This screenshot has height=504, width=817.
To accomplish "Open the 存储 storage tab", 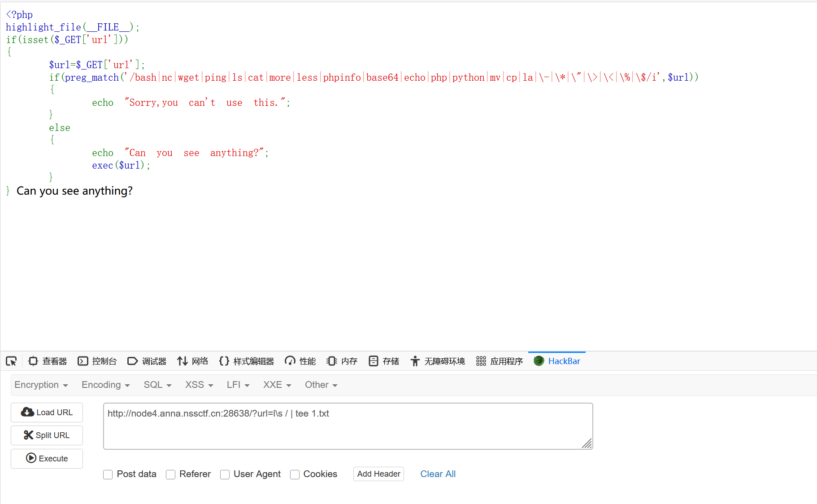I will [384, 361].
